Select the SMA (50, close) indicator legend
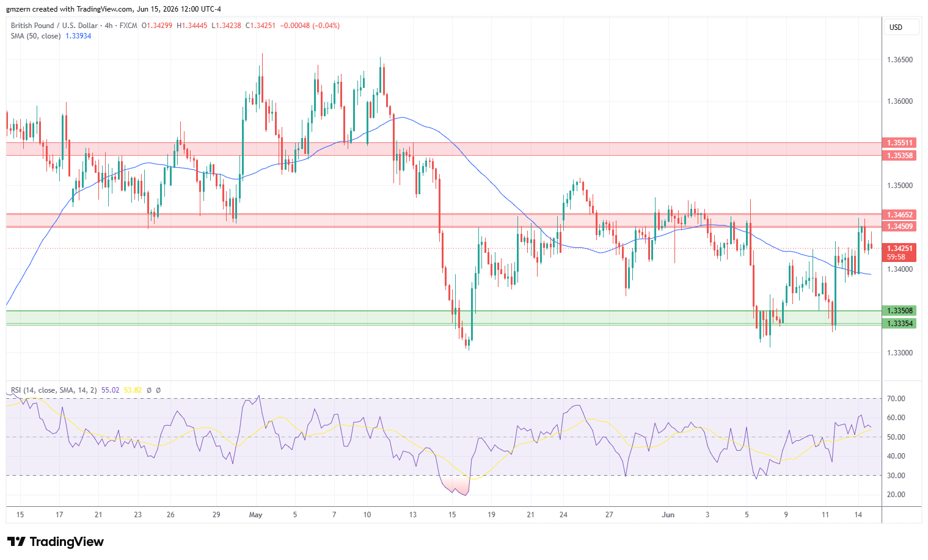The image size is (928, 560). point(35,36)
